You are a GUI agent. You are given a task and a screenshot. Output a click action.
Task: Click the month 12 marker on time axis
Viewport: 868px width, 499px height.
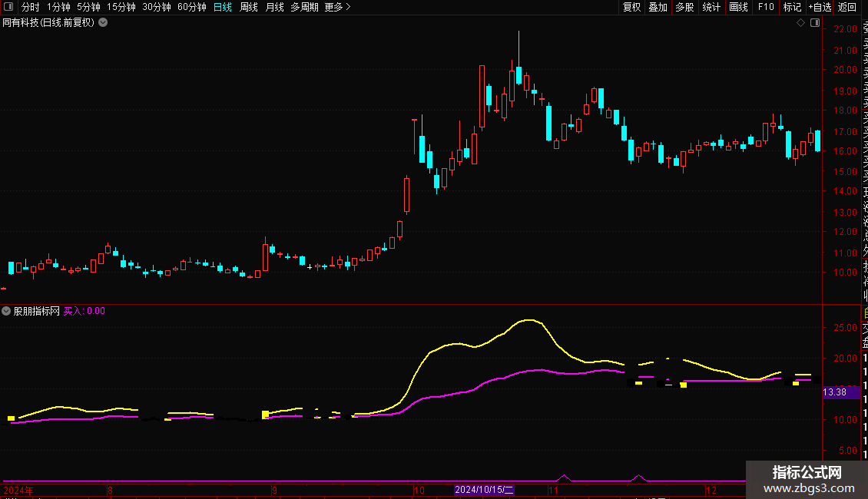tap(711, 490)
